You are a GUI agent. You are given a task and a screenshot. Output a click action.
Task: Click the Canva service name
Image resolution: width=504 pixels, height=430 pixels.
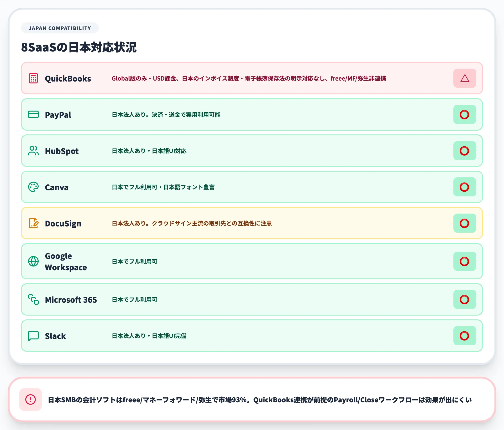point(57,187)
